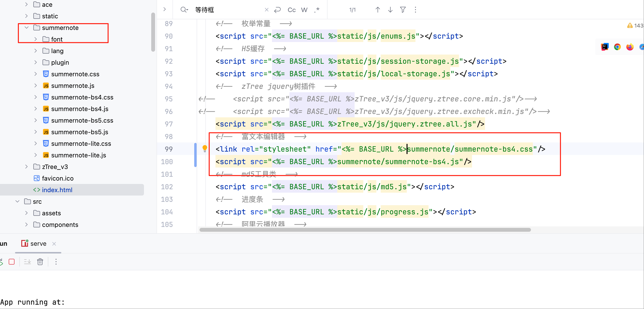
Task: Go to previous search occurrence
Action: [378, 10]
